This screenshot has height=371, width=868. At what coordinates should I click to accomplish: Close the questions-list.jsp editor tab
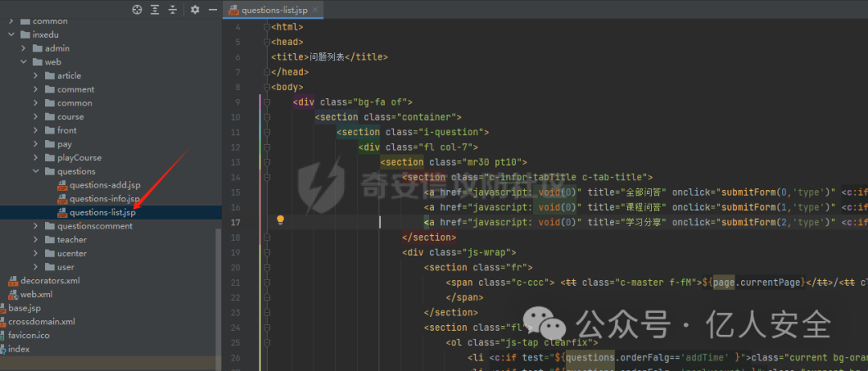315,10
